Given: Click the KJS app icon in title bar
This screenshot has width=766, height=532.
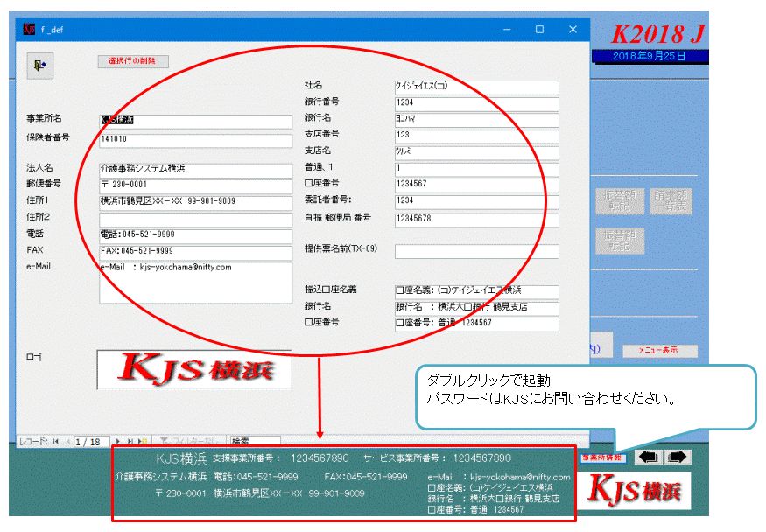Looking at the screenshot, I should click(29, 29).
